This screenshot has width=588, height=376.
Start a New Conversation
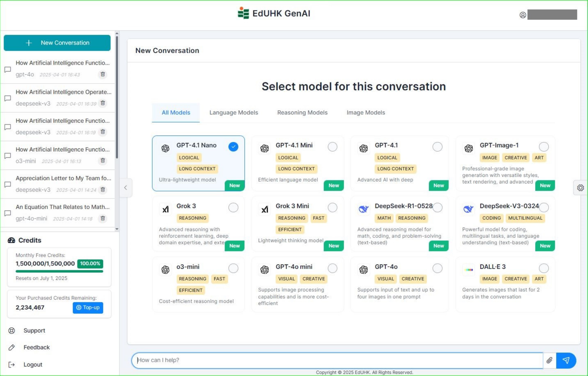(57, 43)
